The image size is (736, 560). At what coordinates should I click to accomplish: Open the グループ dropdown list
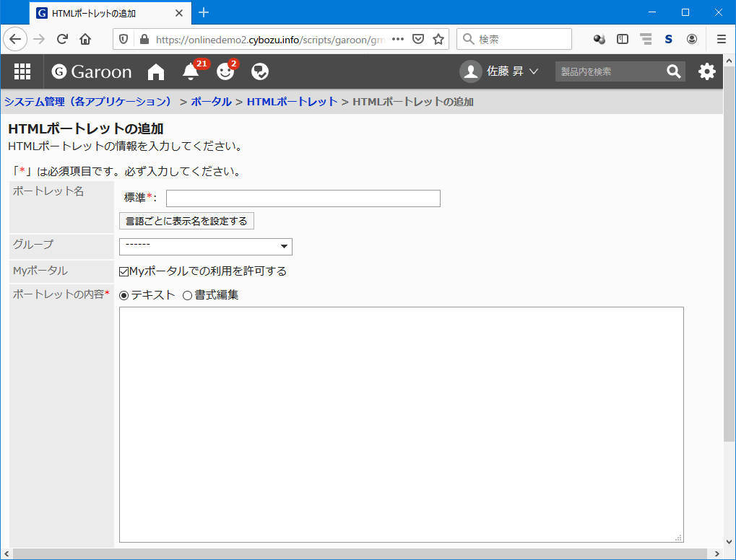coord(205,246)
